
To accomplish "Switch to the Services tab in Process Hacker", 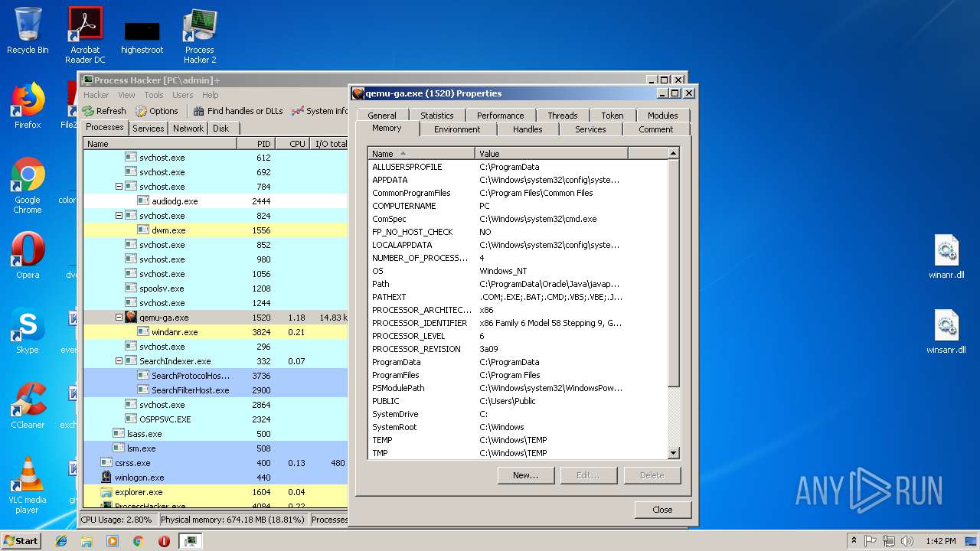I will [x=148, y=129].
